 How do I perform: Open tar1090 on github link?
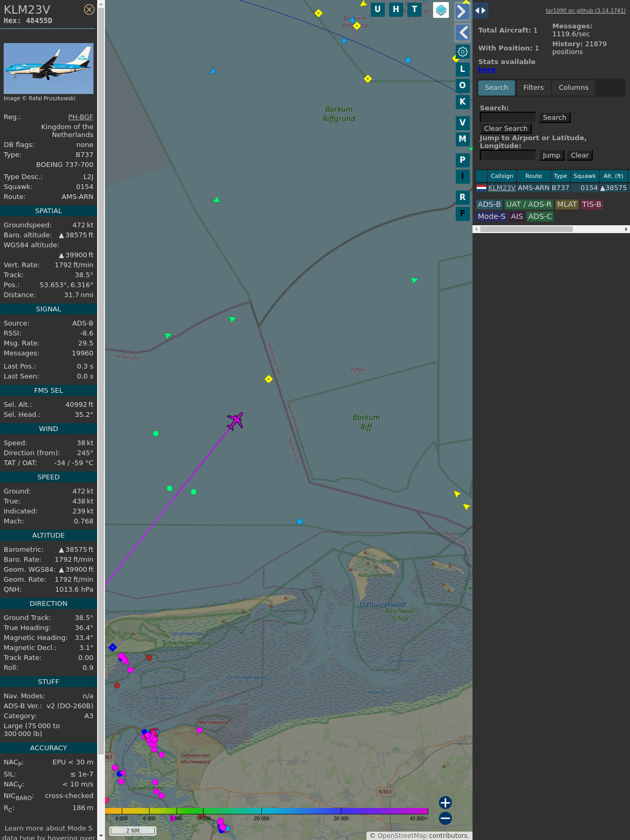(585, 10)
